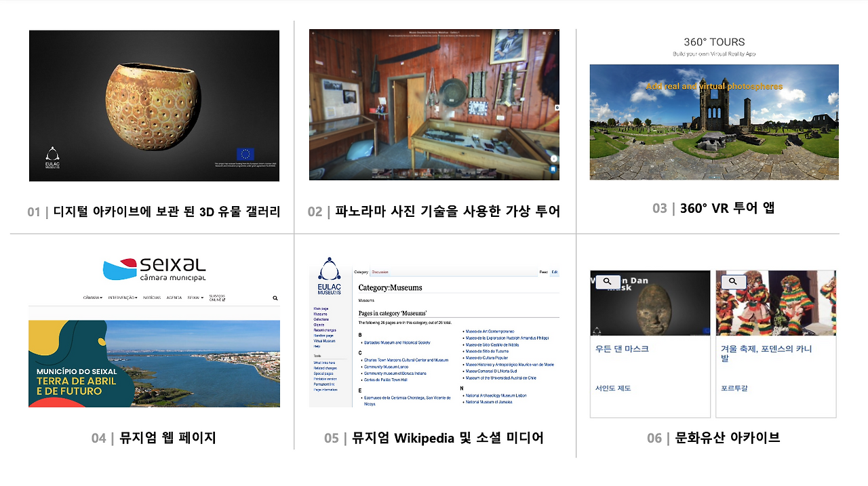
Task: Open the Recent changes sidebar link
Action: 323,330
